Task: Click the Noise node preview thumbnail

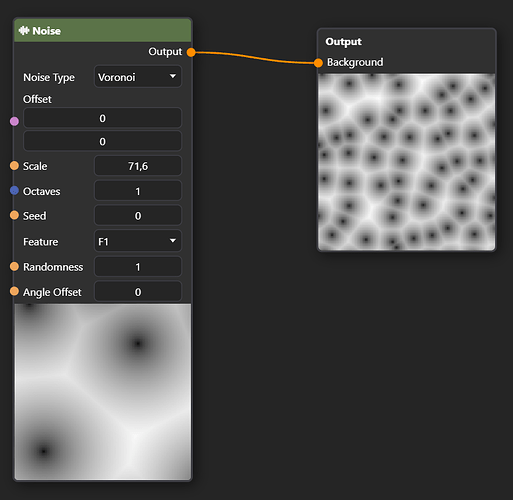Action: pyautogui.click(x=103, y=392)
